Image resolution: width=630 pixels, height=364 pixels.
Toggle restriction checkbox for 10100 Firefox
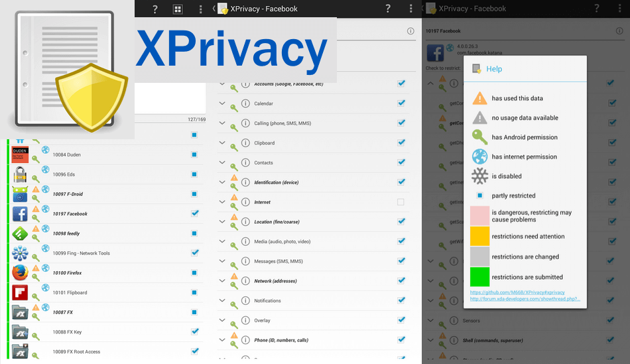pyautogui.click(x=194, y=273)
